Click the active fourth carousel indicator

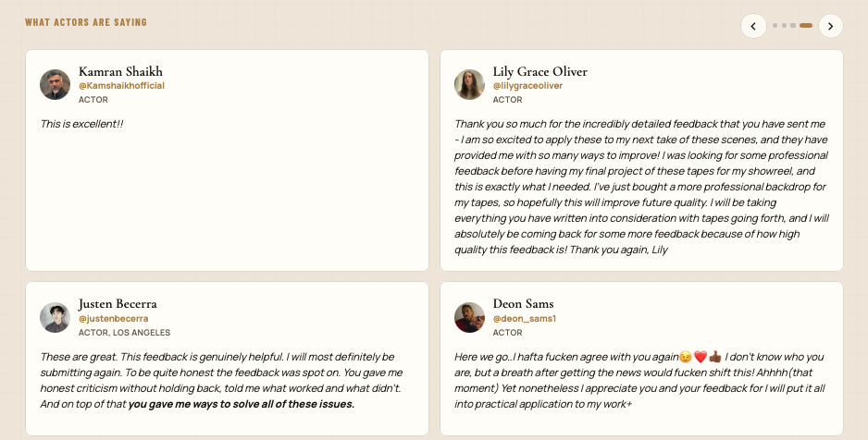click(x=806, y=26)
